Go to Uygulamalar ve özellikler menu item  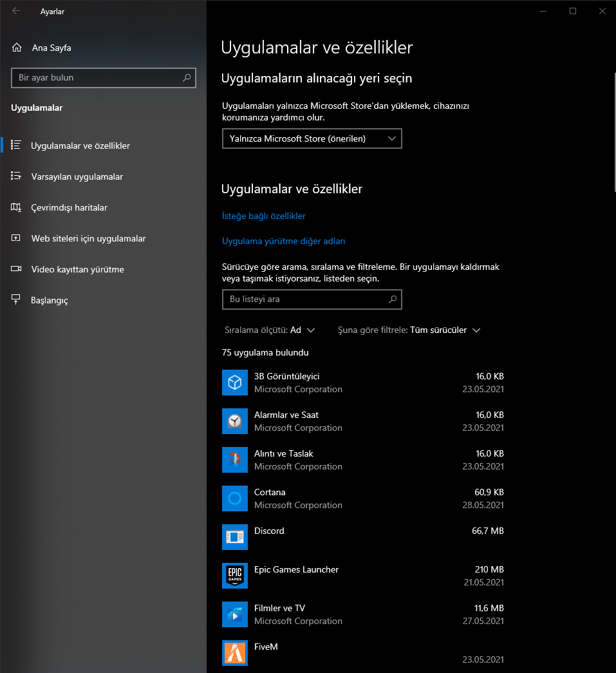80,146
